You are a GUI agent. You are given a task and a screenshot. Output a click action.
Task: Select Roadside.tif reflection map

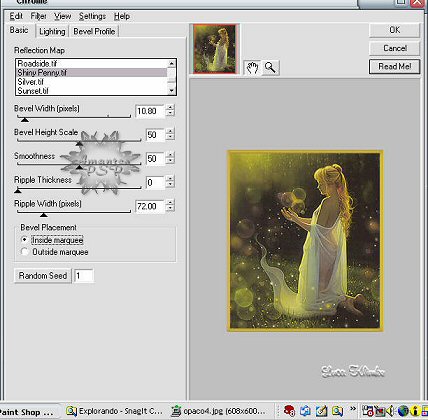tap(91, 63)
